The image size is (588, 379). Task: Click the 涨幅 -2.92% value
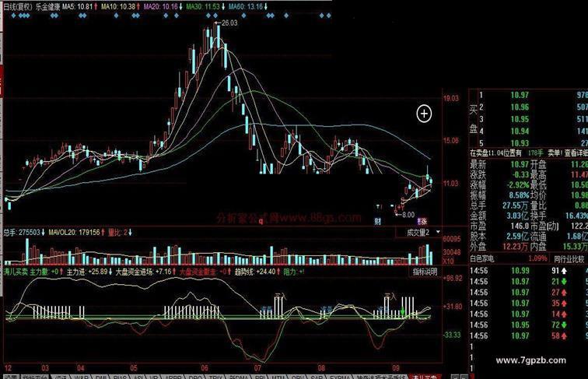518,185
